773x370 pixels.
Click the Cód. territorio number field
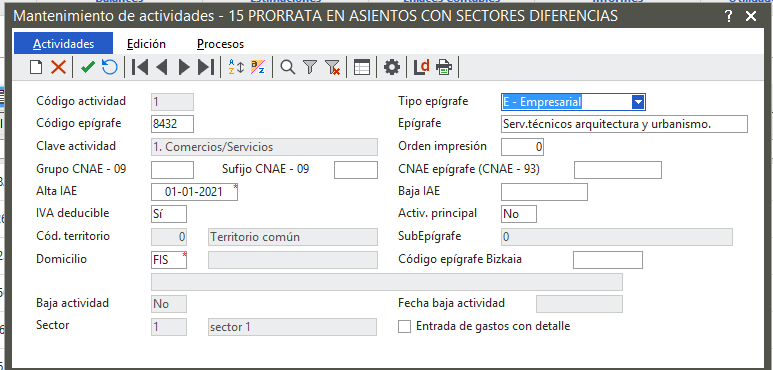[x=169, y=237]
